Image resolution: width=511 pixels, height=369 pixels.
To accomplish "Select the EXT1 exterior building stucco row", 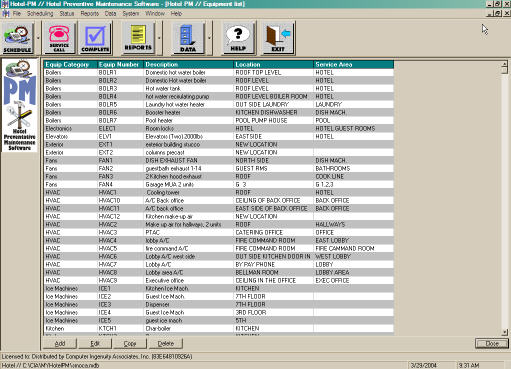I will pyautogui.click(x=219, y=144).
